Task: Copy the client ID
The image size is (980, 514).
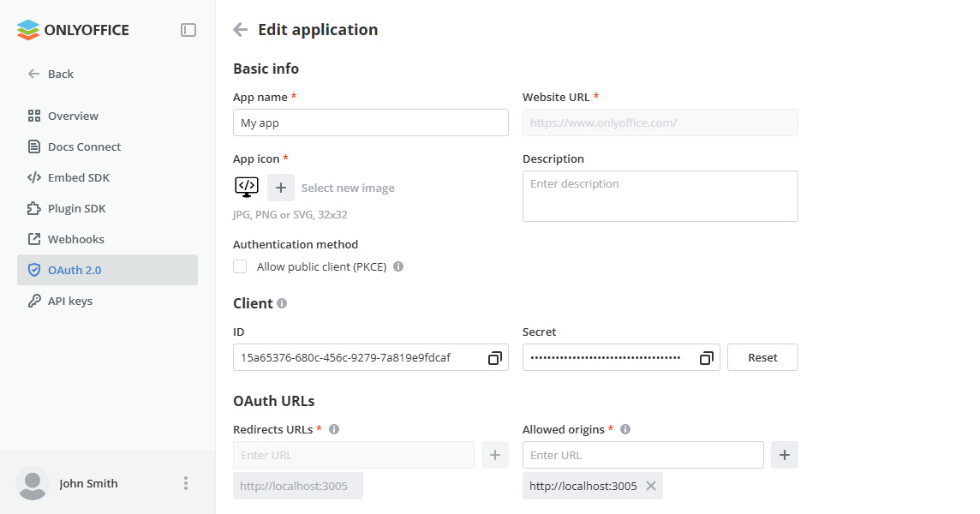Action: [494, 358]
